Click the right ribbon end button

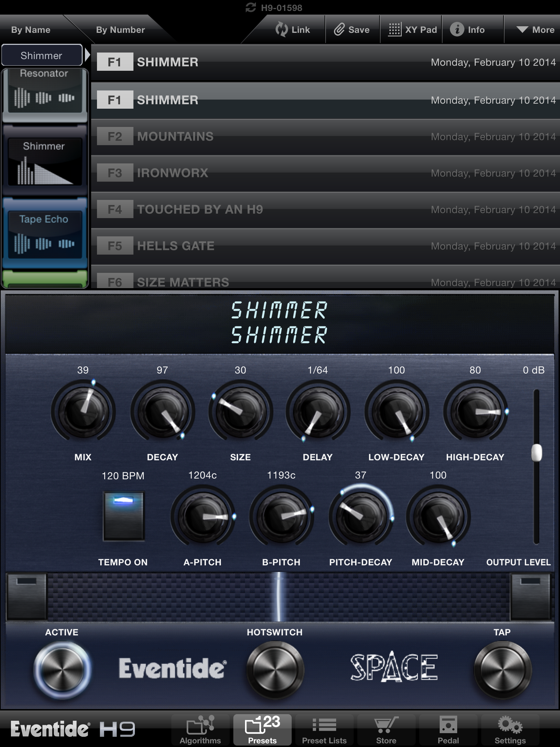tap(530, 597)
